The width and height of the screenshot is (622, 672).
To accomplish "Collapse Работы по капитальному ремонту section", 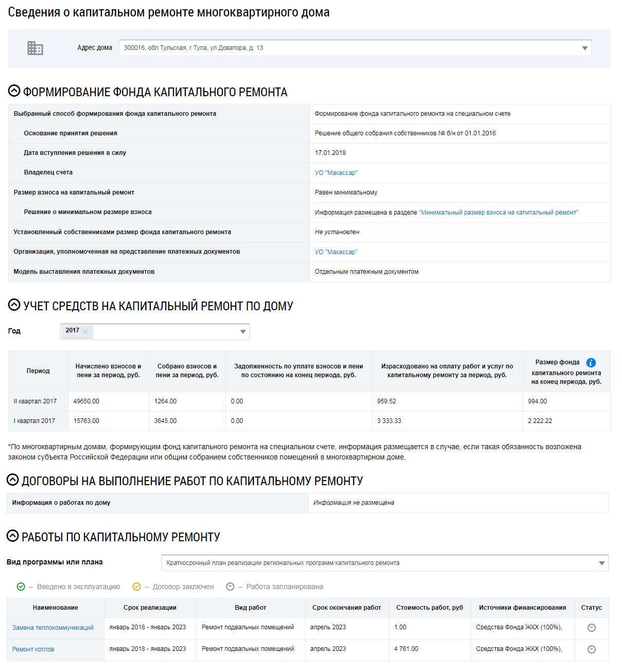I will pyautogui.click(x=13, y=536).
